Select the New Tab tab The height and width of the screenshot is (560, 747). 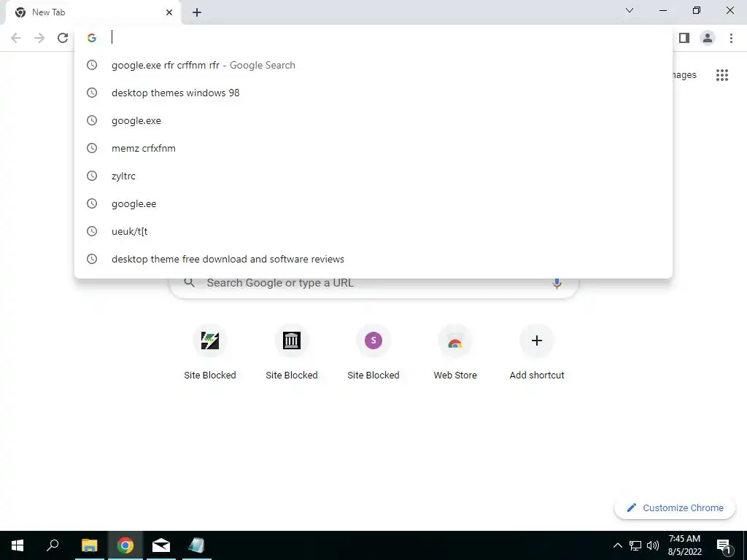tap(93, 13)
